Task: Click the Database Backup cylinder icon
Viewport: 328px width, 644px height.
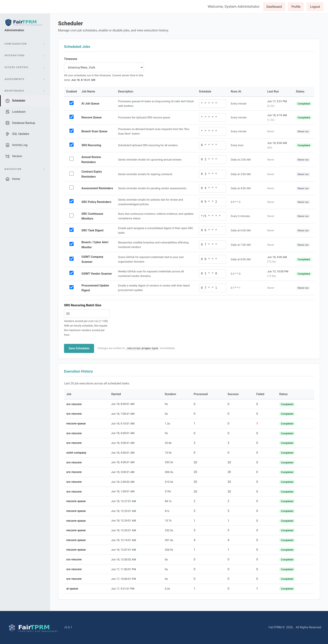Action: (8, 123)
